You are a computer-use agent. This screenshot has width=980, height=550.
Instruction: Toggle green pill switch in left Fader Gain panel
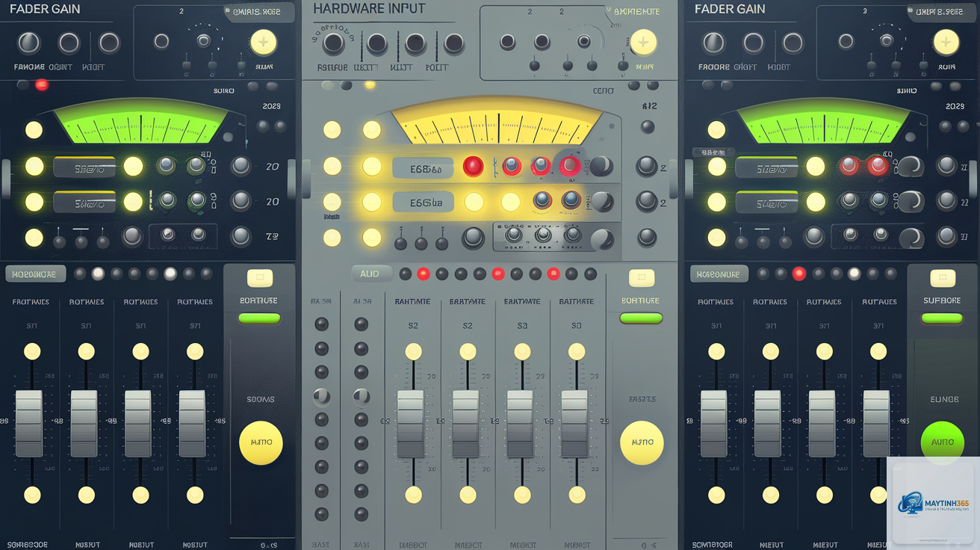259,318
